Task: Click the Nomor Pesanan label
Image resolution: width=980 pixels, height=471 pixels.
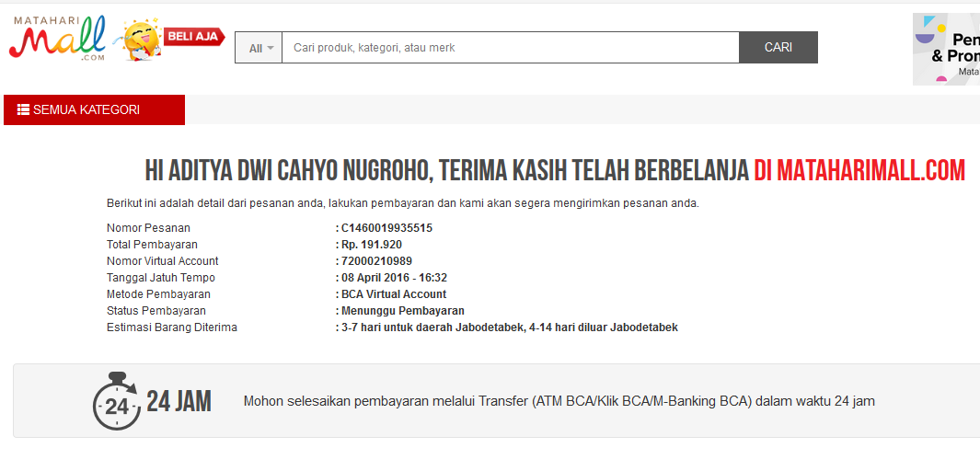Action: point(148,228)
